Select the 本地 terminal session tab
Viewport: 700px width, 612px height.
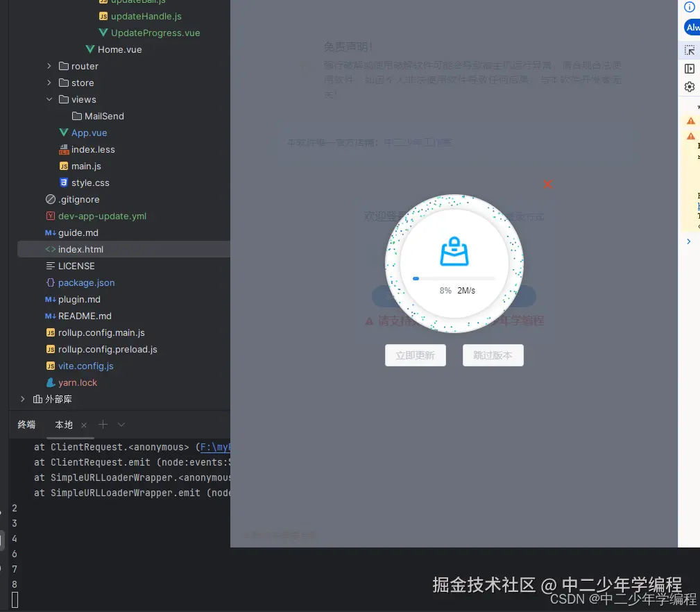tap(63, 425)
